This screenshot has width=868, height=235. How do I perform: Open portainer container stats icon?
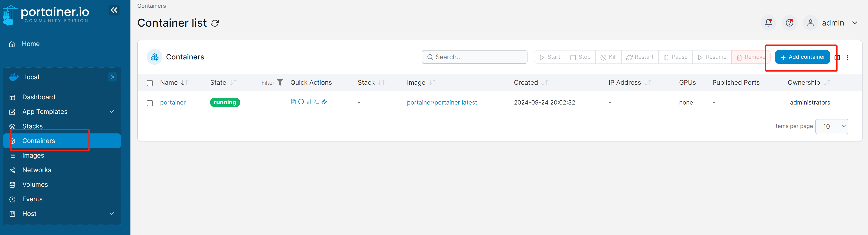click(x=309, y=102)
